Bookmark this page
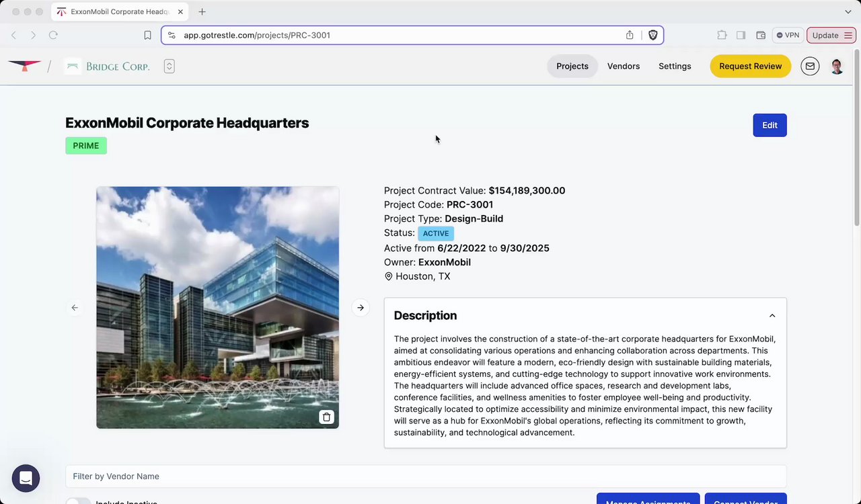Viewport: 861px width, 504px height. [147, 35]
